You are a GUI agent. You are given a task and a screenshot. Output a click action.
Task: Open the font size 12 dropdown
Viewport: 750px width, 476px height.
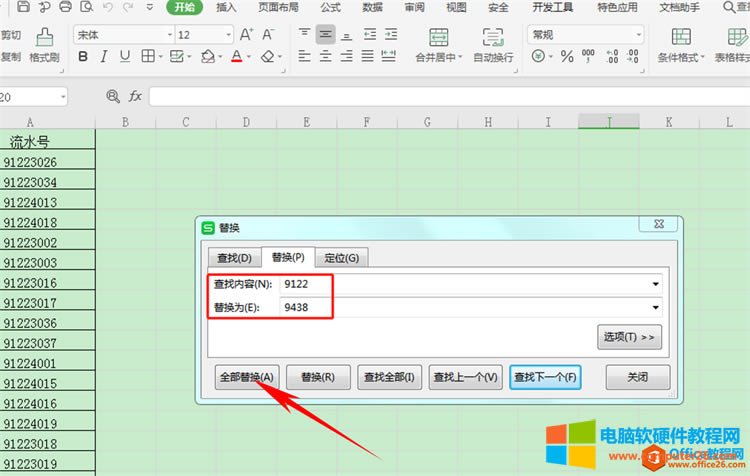coord(228,35)
